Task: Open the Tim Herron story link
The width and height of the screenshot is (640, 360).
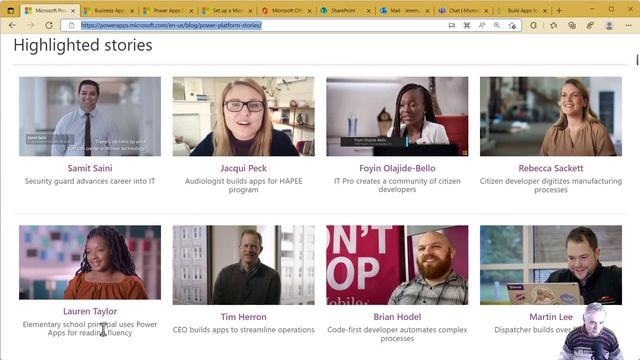Action: 244,317
